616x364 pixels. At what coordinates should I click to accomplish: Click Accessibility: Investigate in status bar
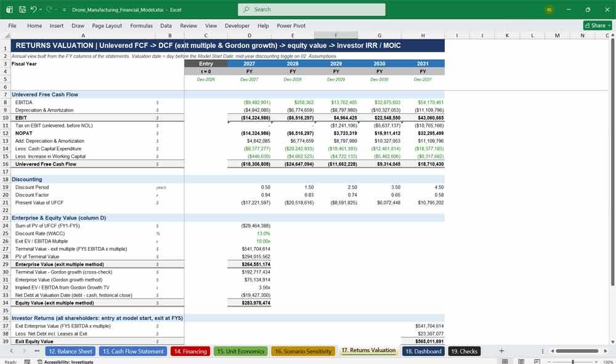[65, 362]
